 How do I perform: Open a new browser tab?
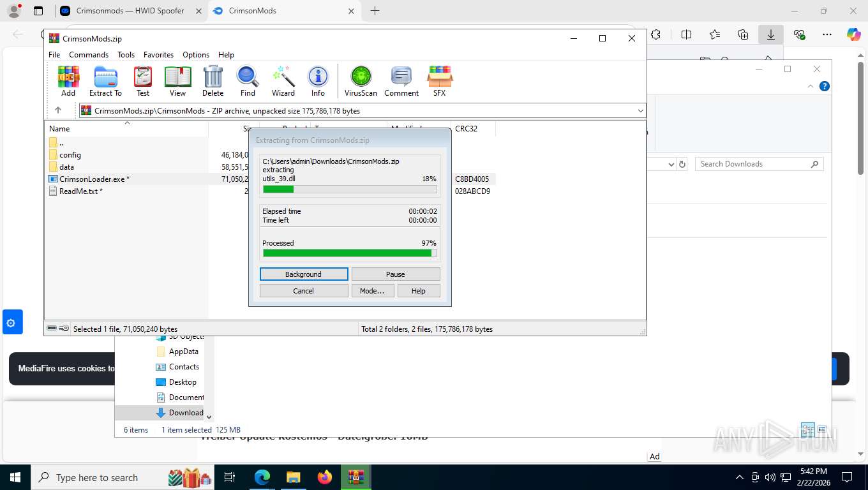pyautogui.click(x=375, y=11)
